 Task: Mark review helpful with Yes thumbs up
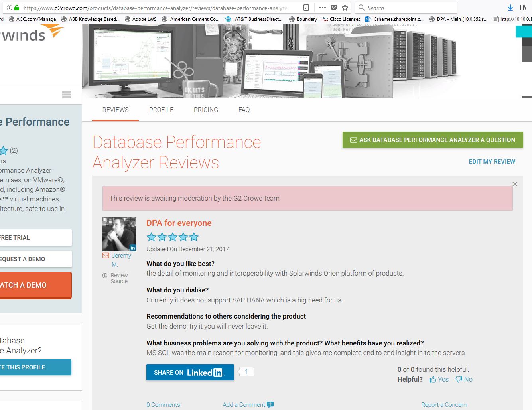click(x=439, y=380)
